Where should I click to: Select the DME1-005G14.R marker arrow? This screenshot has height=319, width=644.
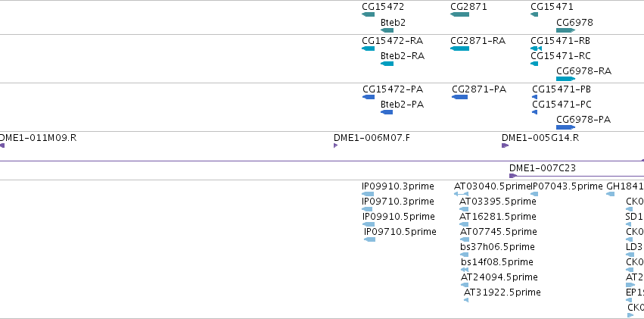click(x=506, y=145)
